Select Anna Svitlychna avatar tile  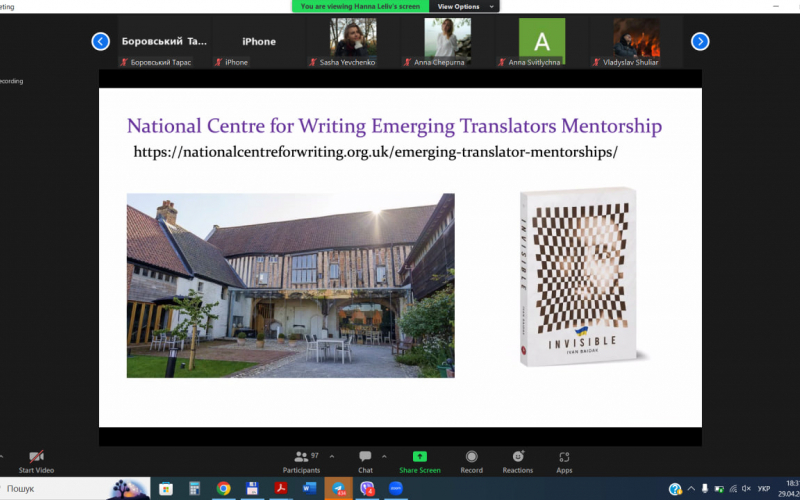point(542,42)
